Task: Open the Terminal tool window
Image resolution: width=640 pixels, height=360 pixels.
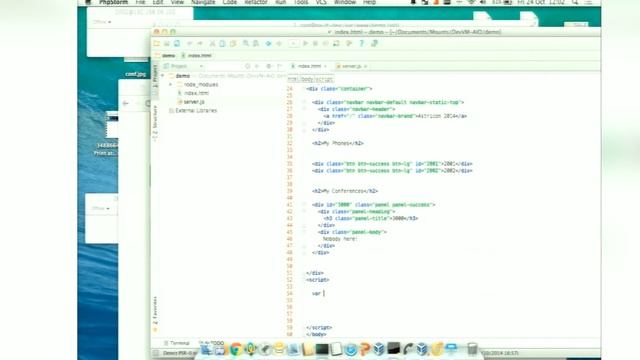Action: click(x=176, y=343)
